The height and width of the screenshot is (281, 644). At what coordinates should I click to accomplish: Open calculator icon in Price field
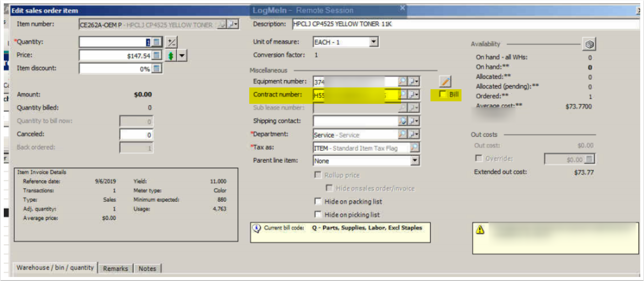(x=157, y=55)
